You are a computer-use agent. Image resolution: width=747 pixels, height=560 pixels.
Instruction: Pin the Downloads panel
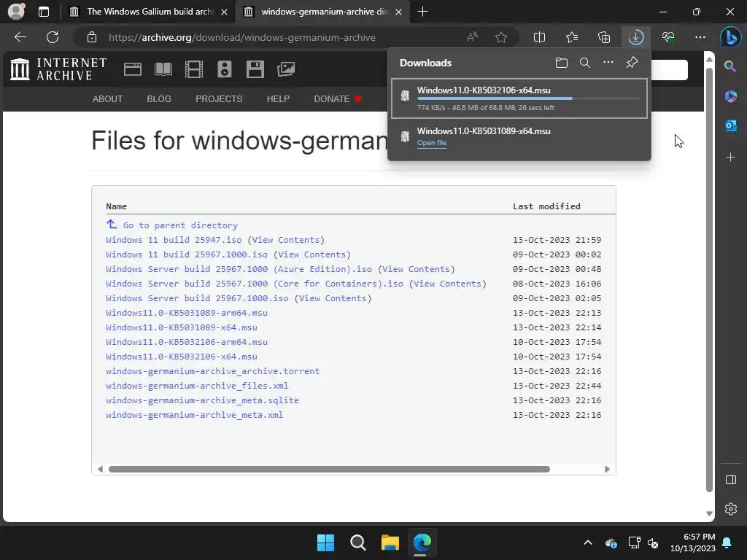click(632, 63)
